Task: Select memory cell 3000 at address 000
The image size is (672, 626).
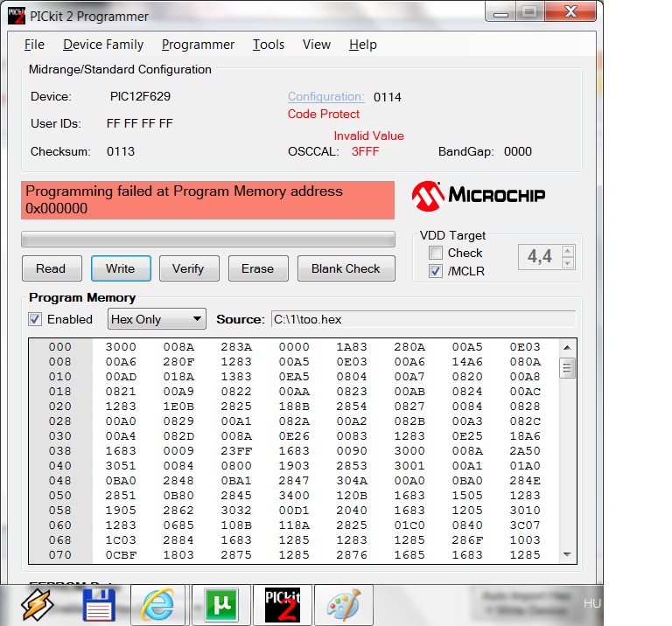Action: pyautogui.click(x=121, y=347)
